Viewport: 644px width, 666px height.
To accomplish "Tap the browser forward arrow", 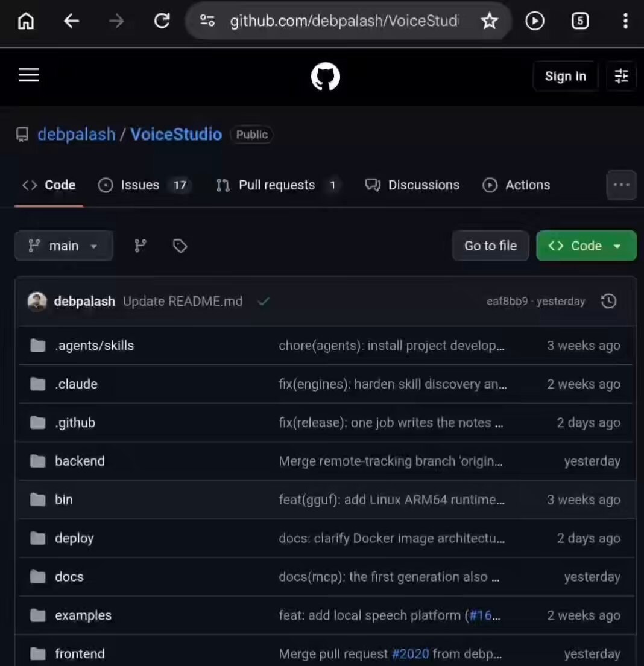I will [116, 21].
